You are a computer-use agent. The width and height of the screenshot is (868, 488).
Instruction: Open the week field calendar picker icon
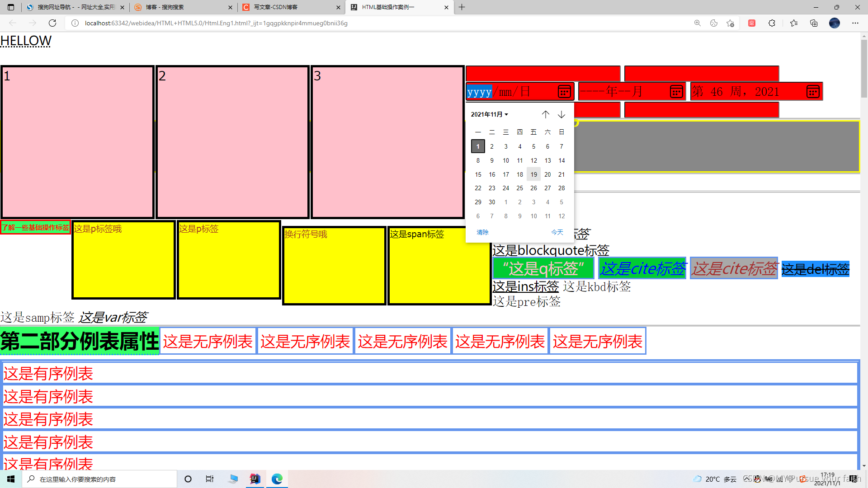click(812, 92)
